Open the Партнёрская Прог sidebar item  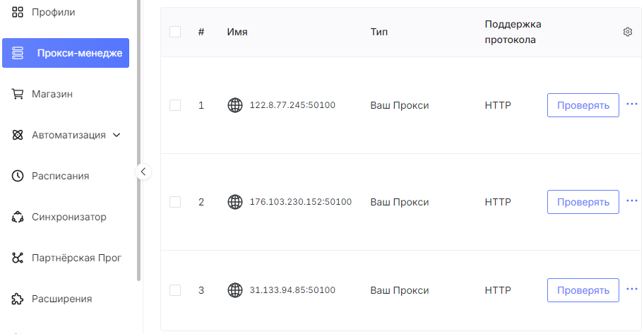[66, 258]
